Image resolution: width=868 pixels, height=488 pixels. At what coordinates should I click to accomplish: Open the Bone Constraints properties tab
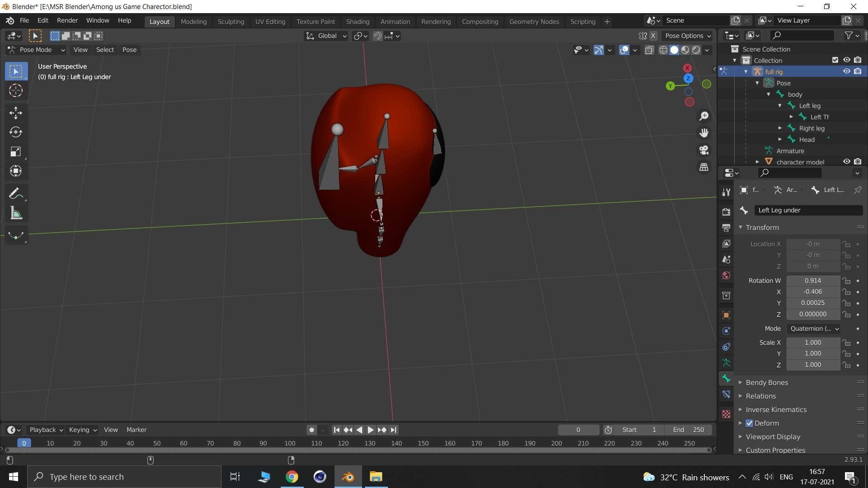point(726,394)
